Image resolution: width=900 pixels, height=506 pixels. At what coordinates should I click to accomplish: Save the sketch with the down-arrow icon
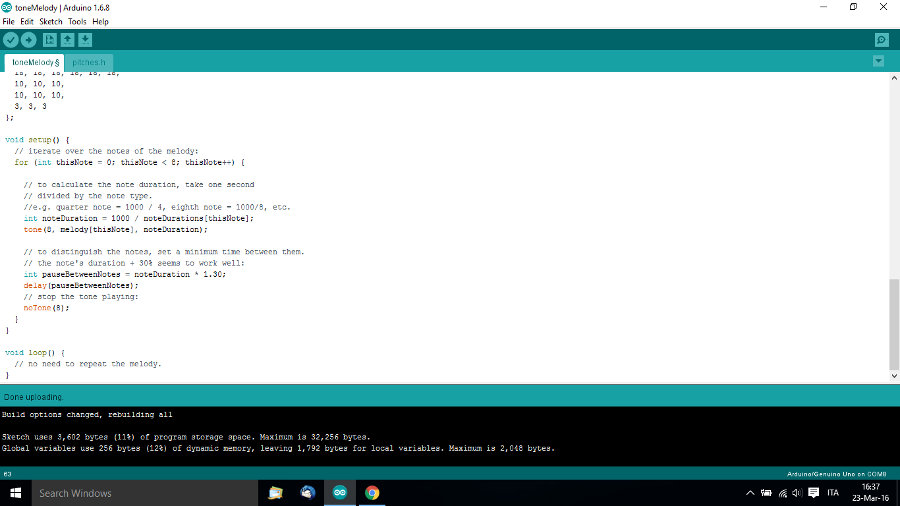pyautogui.click(x=85, y=40)
